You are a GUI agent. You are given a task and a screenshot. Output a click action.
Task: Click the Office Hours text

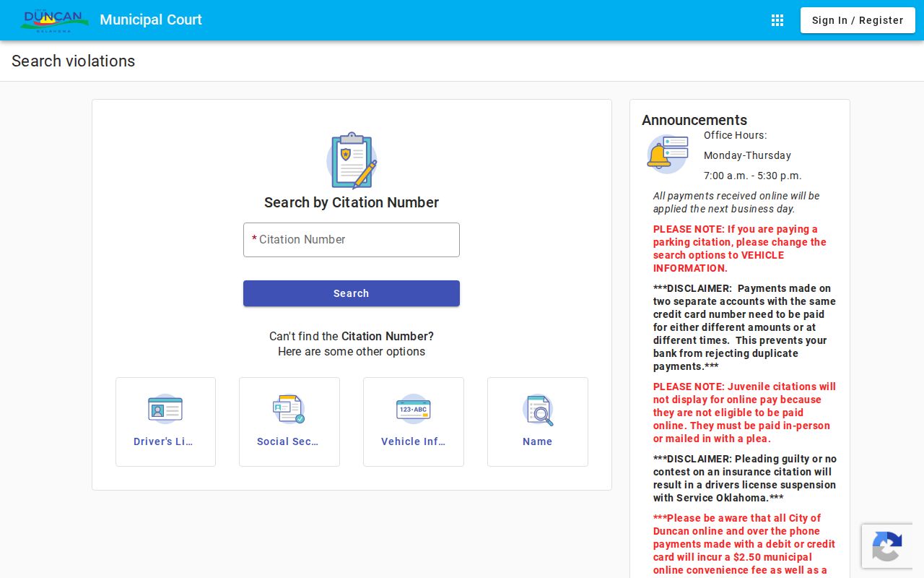coord(735,135)
